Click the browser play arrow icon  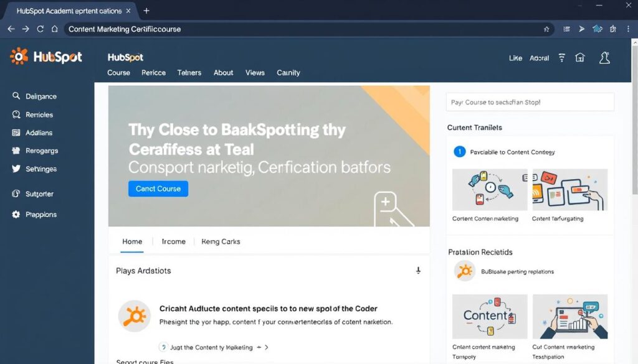[x=581, y=29]
